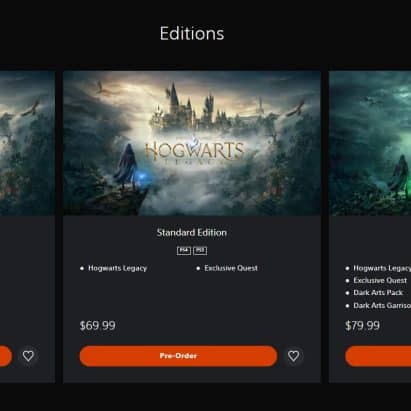The image size is (411, 411).
Task: Click the heart icon on the left edition card
Action: click(x=28, y=356)
